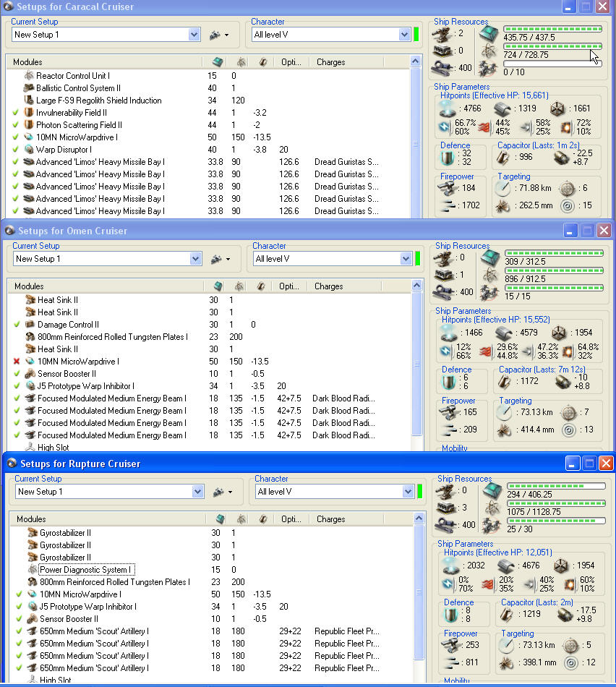Click Modules column header in Omen window

(x=106, y=286)
